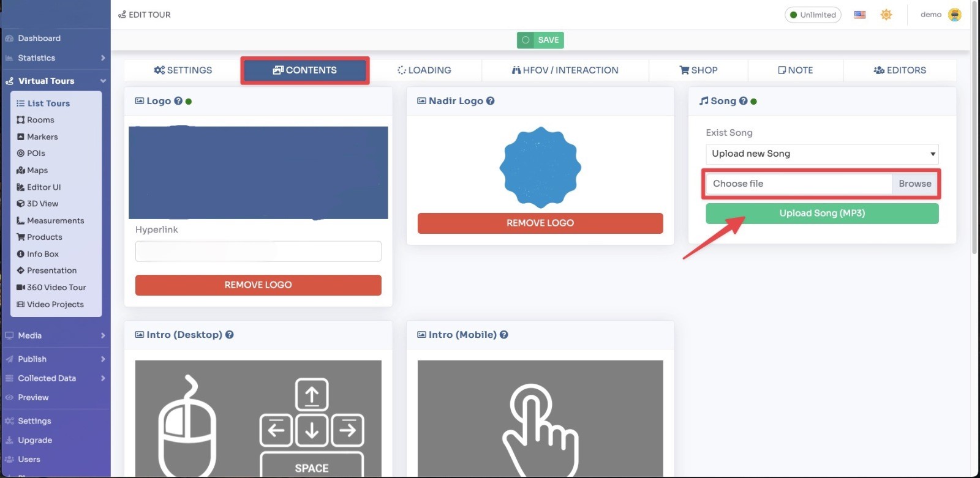Open the Exist Song dropdown
This screenshot has height=478, width=980.
[821, 154]
